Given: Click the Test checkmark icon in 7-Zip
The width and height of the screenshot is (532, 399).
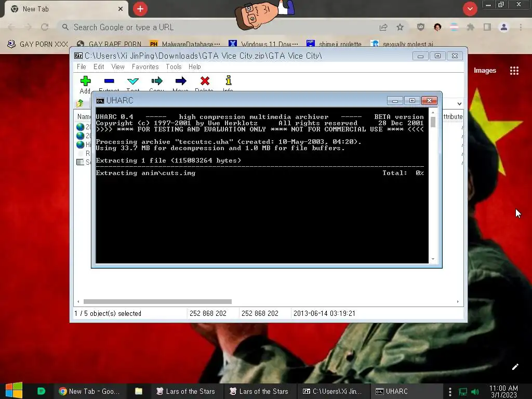Looking at the screenshot, I should (132, 81).
